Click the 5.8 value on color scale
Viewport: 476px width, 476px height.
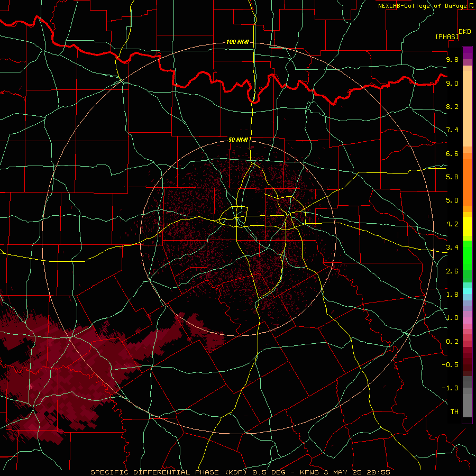click(x=452, y=177)
